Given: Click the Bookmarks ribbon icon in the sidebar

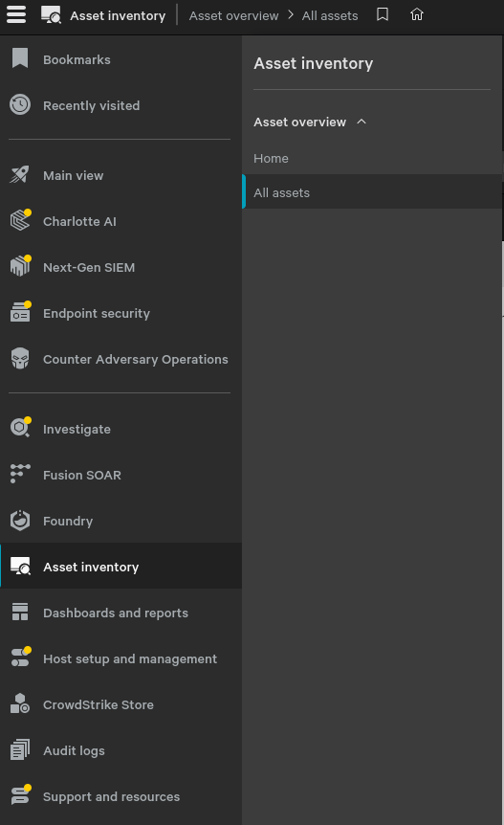Looking at the screenshot, I should click(x=20, y=58).
